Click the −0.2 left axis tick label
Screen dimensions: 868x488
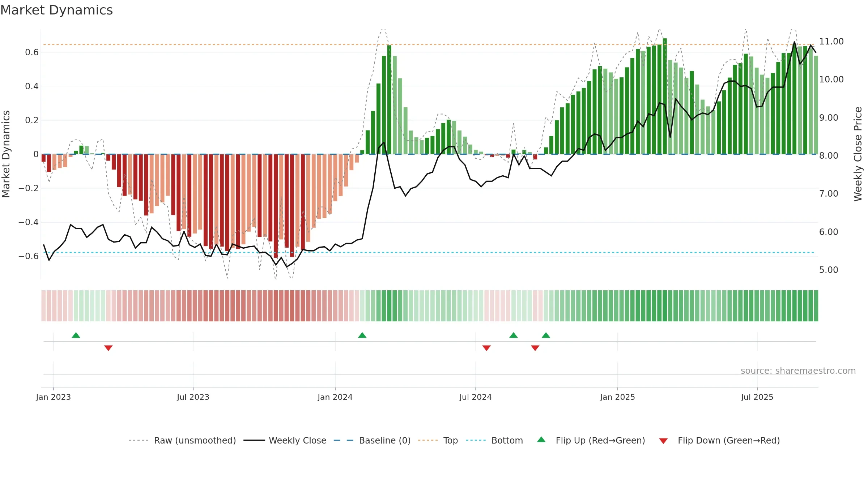(29, 188)
